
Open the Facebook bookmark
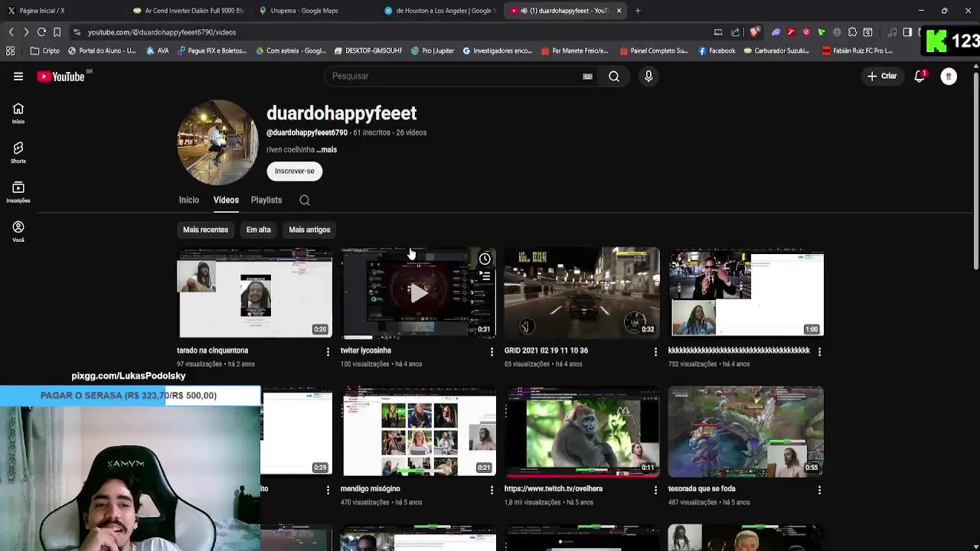[x=717, y=51]
